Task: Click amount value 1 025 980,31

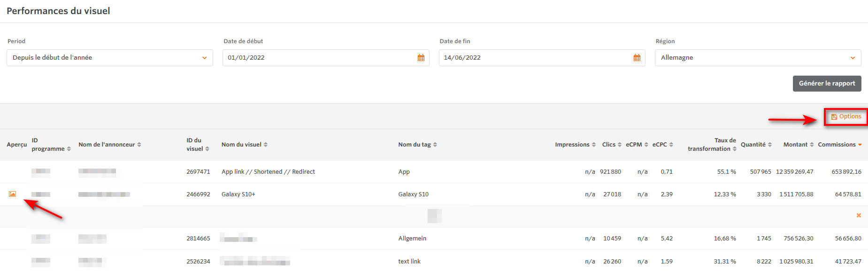Action: click(x=796, y=262)
